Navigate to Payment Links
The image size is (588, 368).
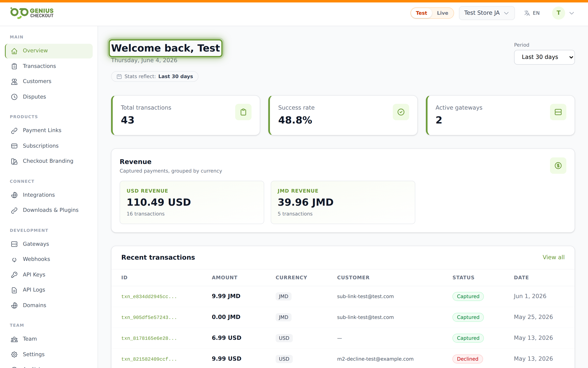tap(49, 131)
